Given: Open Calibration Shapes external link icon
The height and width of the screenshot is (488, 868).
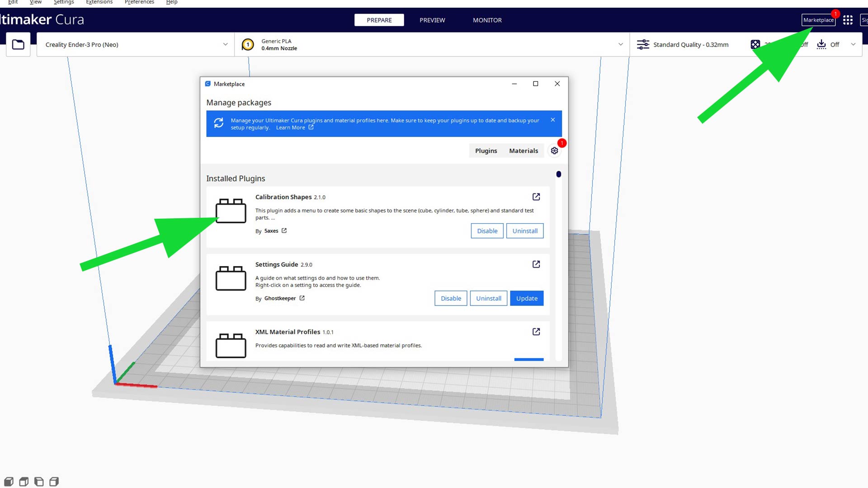Looking at the screenshot, I should [x=536, y=197].
